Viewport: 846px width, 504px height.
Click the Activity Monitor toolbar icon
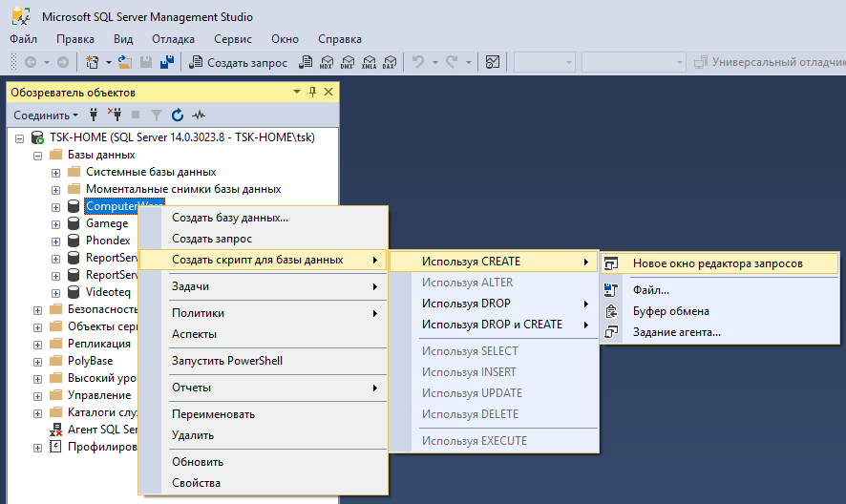493,62
